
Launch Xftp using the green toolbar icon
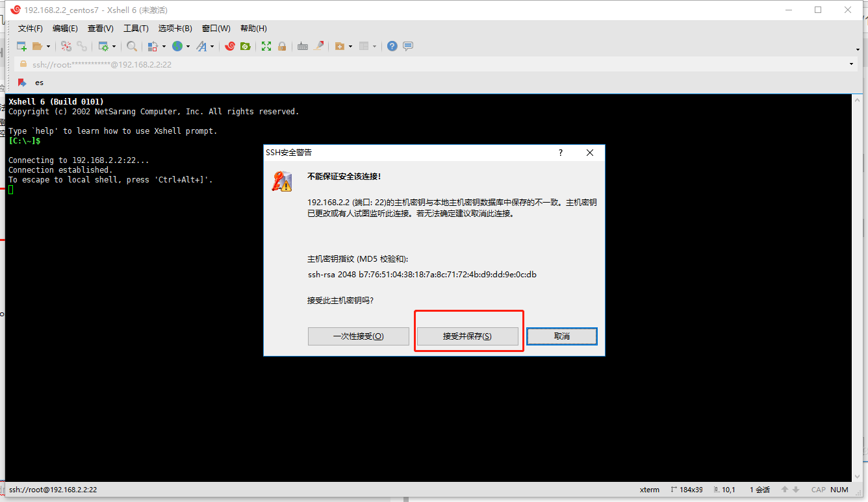click(x=246, y=46)
